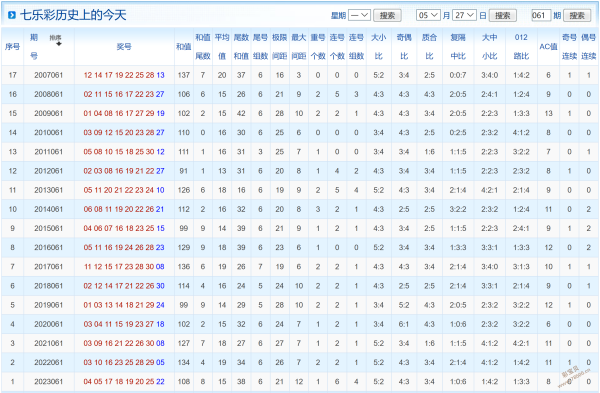This screenshot has width=600, height=393.
Task: Select period 2007061 row
Action: coord(300,75)
